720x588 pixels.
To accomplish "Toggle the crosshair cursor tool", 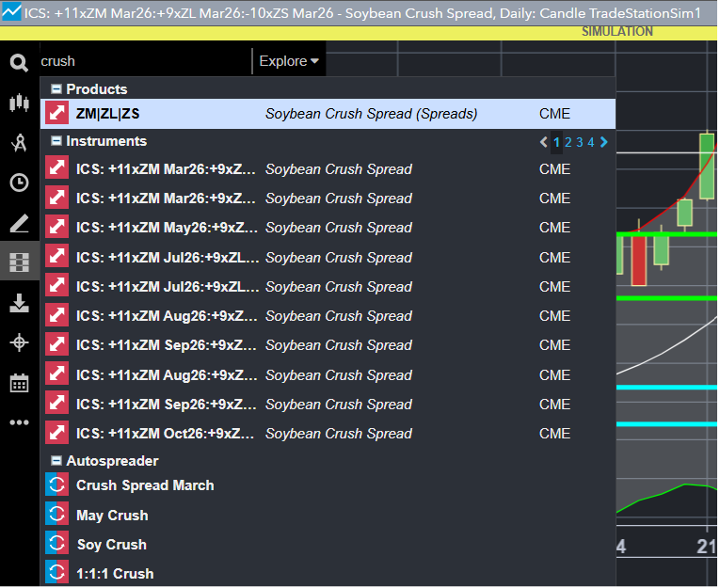I will pos(19,342).
